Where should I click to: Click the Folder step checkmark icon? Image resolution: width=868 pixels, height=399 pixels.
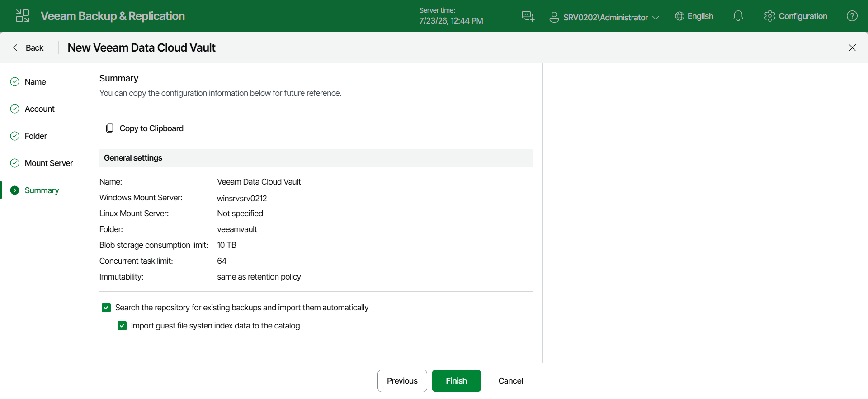[15, 136]
